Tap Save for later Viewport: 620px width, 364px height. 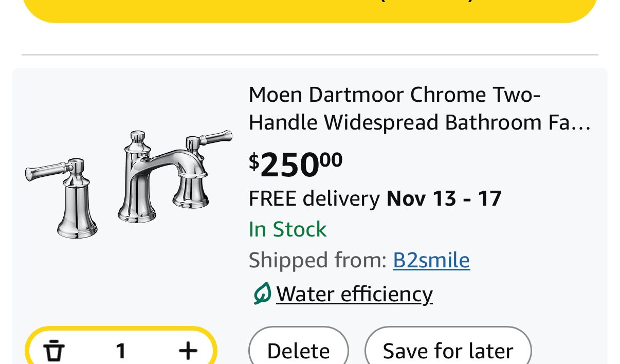448,351
